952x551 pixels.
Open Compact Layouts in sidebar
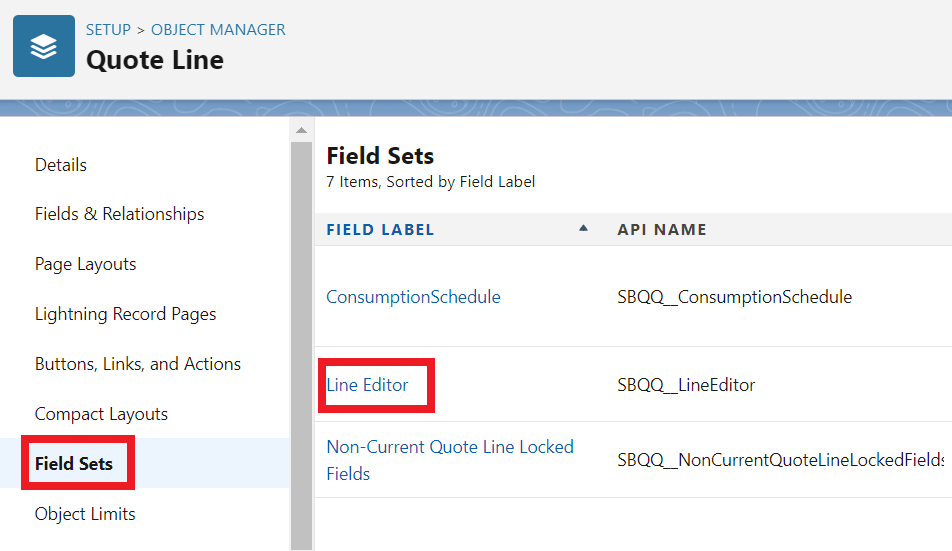coord(101,414)
